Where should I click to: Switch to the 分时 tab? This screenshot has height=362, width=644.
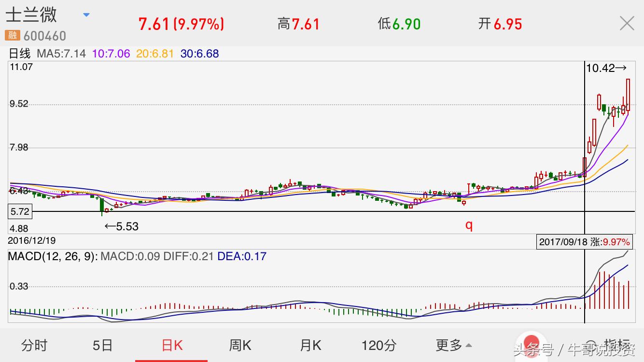tap(34, 345)
